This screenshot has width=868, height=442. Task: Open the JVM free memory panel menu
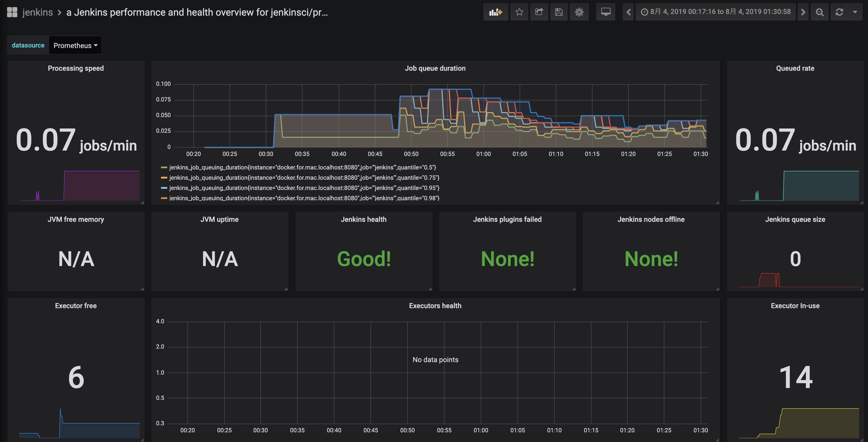tap(76, 219)
